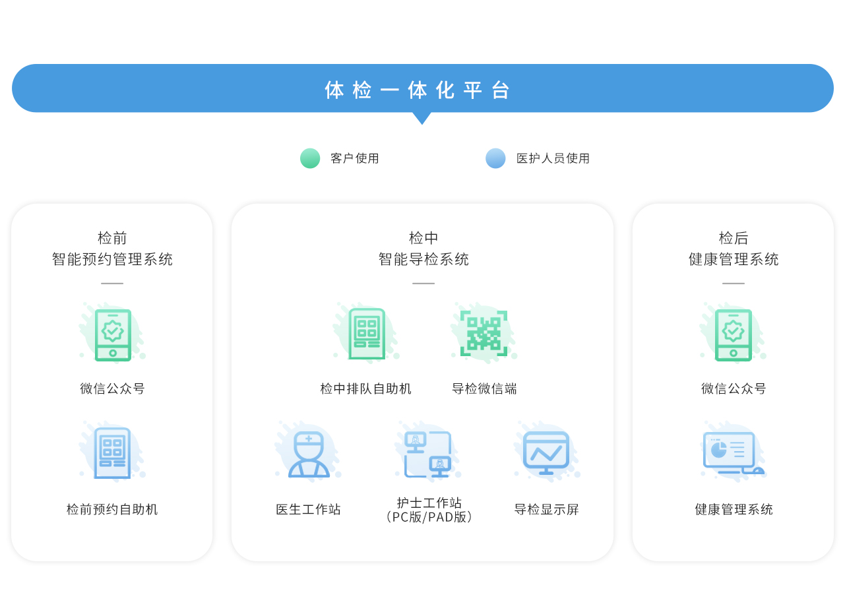Click the 检前预约自助机 text label
Image resolution: width=845 pixels, height=616 pixels.
pos(112,509)
